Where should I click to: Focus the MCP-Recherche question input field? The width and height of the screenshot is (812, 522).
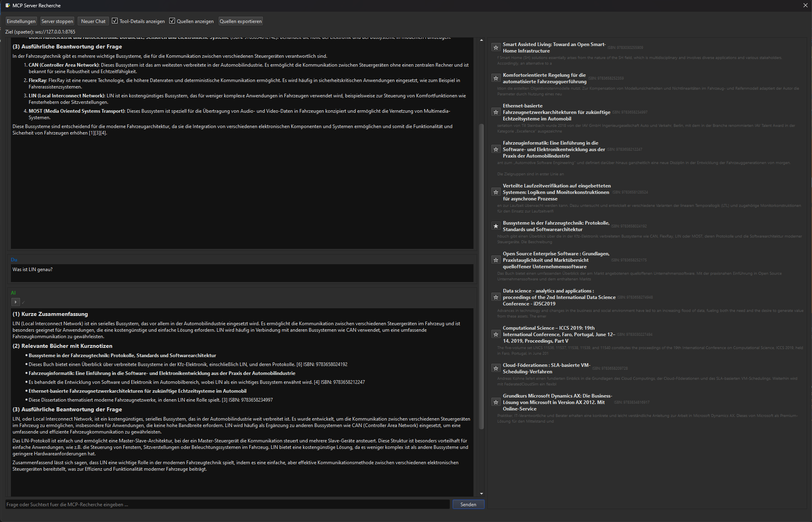[227, 504]
